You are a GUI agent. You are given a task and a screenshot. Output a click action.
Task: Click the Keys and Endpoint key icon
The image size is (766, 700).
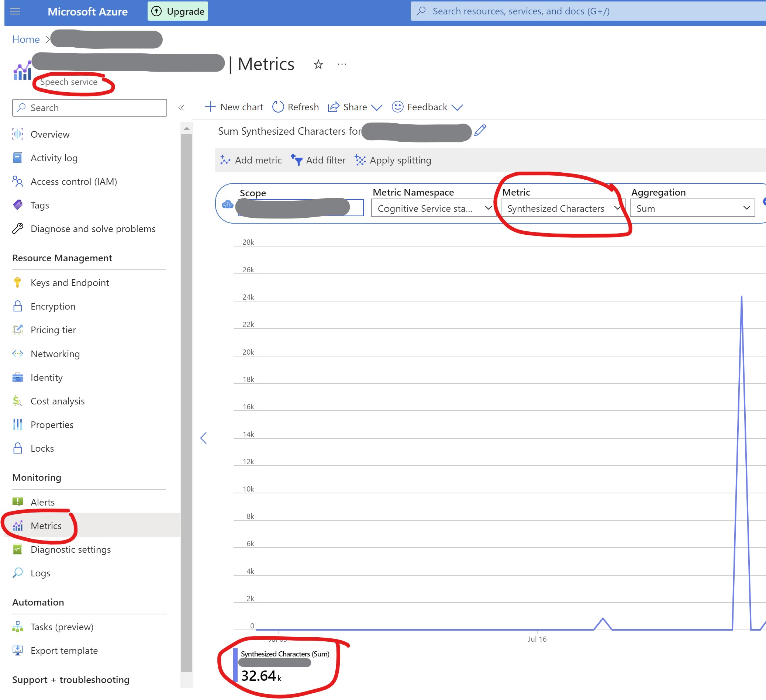(x=17, y=282)
